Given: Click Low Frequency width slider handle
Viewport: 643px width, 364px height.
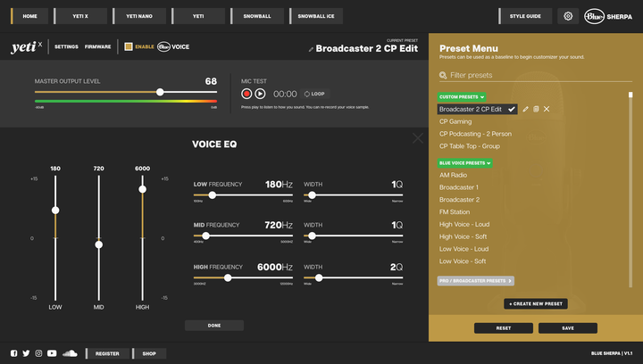Looking at the screenshot, I should tap(312, 195).
